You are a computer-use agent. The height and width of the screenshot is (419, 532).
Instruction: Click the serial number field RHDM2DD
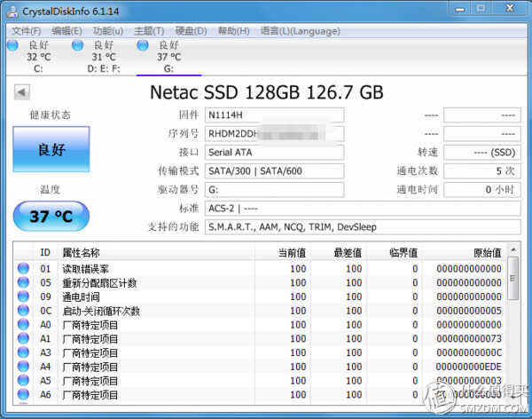coord(274,133)
